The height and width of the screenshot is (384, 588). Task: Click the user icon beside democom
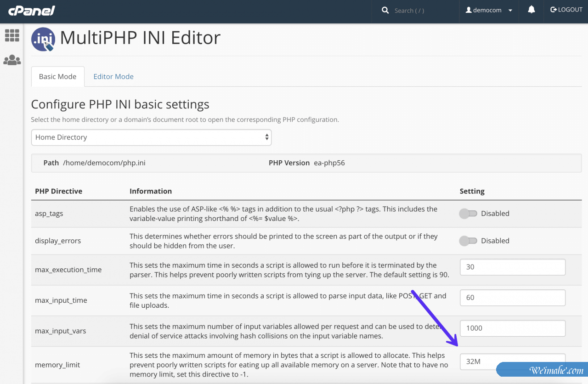click(469, 10)
